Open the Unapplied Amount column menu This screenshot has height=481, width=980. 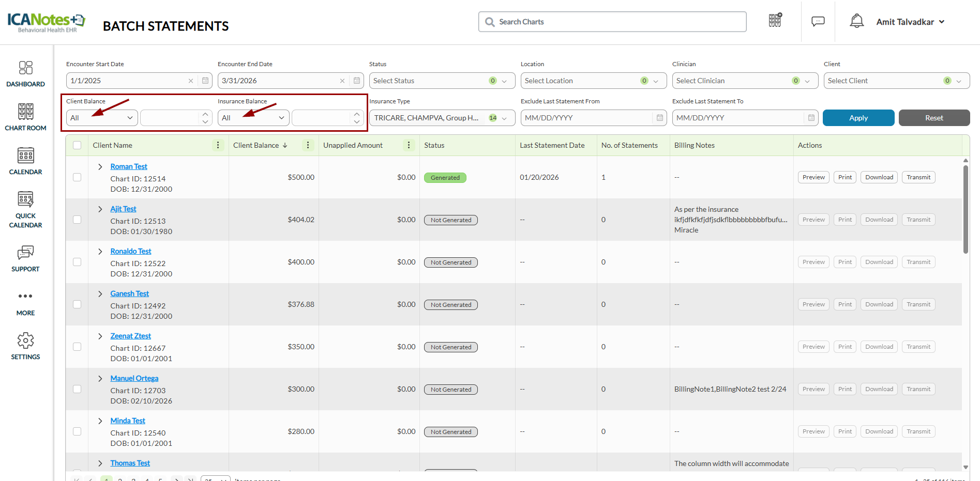(x=409, y=145)
